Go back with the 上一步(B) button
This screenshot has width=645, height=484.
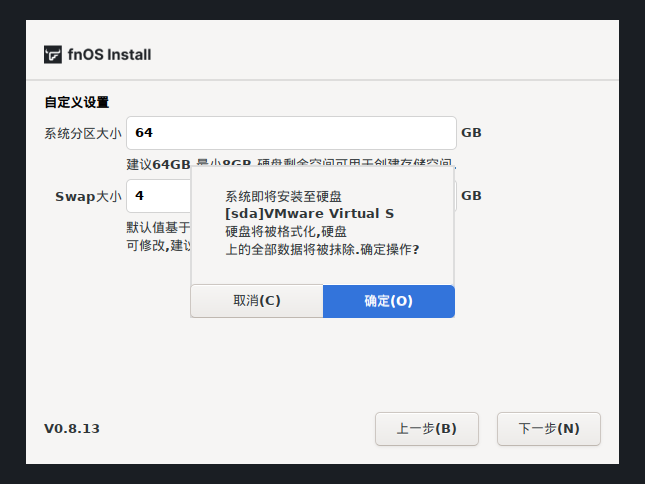pos(426,429)
